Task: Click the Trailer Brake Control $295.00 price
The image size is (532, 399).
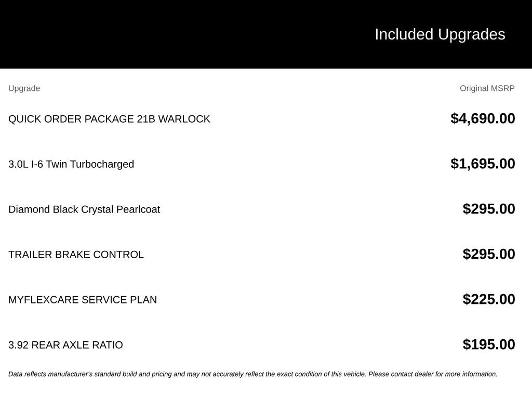Action: (x=489, y=254)
